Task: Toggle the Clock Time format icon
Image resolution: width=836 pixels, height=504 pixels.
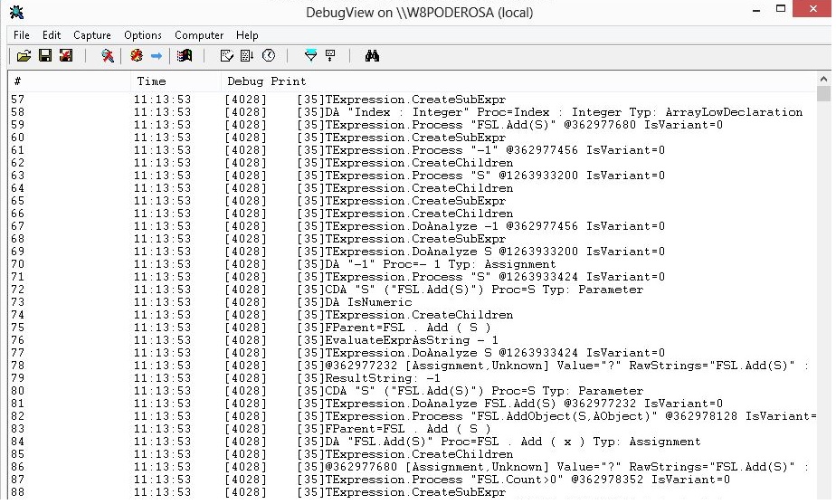Action: click(x=268, y=55)
